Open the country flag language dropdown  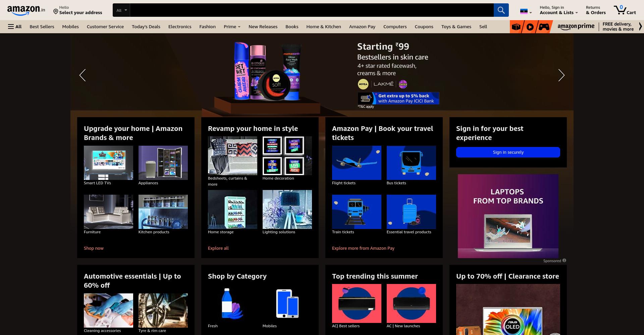[x=526, y=12]
